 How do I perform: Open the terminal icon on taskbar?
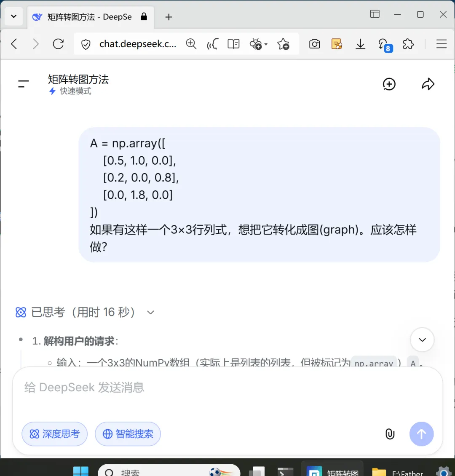click(x=285, y=471)
